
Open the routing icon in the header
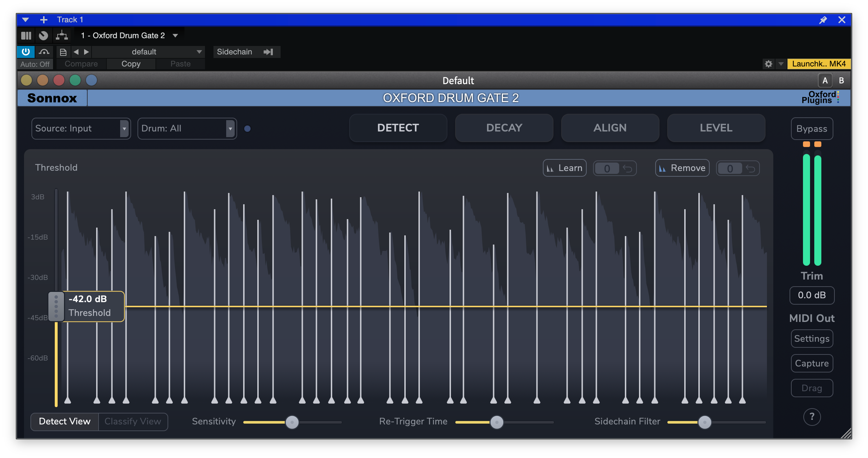pos(62,36)
